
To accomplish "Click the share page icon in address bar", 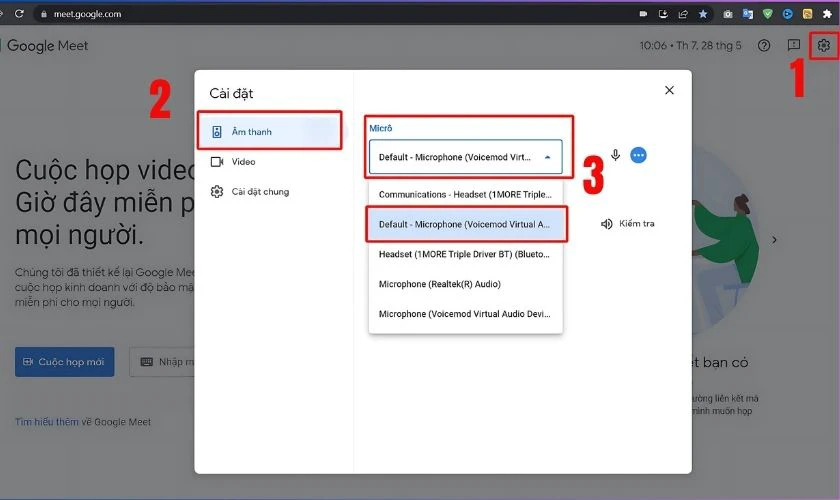I will click(x=682, y=14).
